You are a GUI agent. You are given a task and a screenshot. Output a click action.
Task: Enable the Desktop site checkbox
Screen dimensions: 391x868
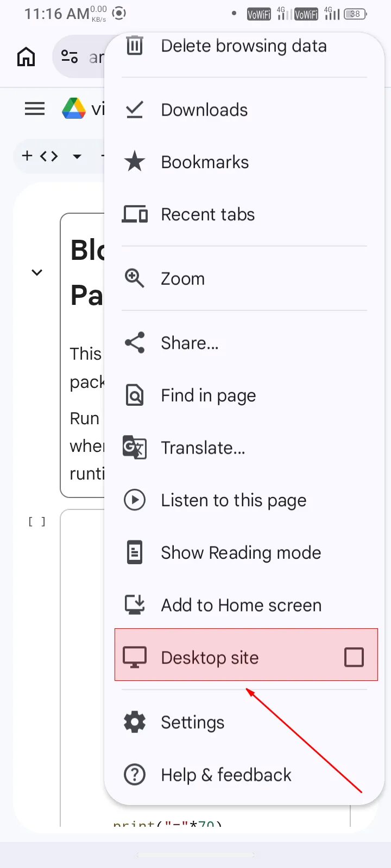point(354,658)
